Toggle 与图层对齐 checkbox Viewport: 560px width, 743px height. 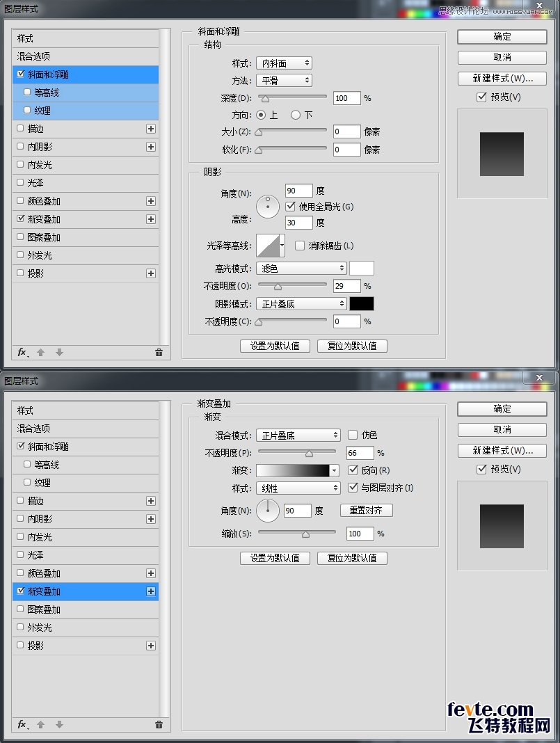coord(353,488)
